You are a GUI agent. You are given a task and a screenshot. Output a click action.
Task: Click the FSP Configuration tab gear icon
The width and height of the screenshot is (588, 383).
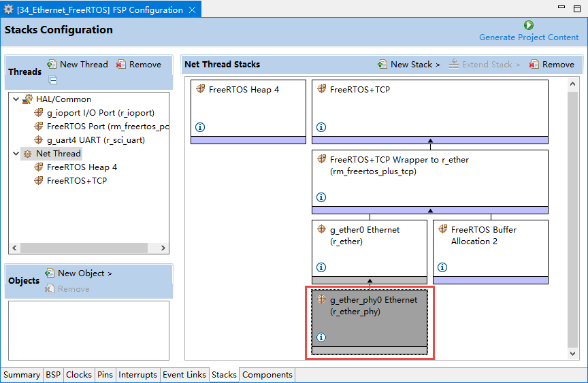(x=9, y=10)
